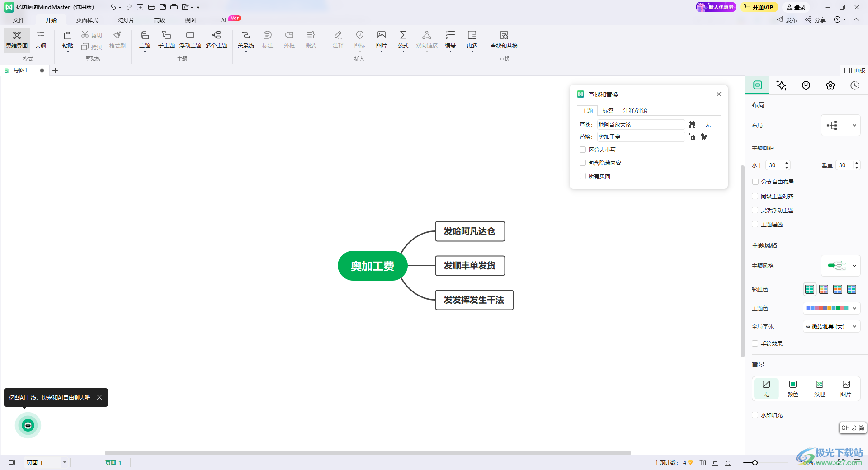Open the AI sparkle panel tab
The width and height of the screenshot is (868, 470).
pyautogui.click(x=782, y=85)
